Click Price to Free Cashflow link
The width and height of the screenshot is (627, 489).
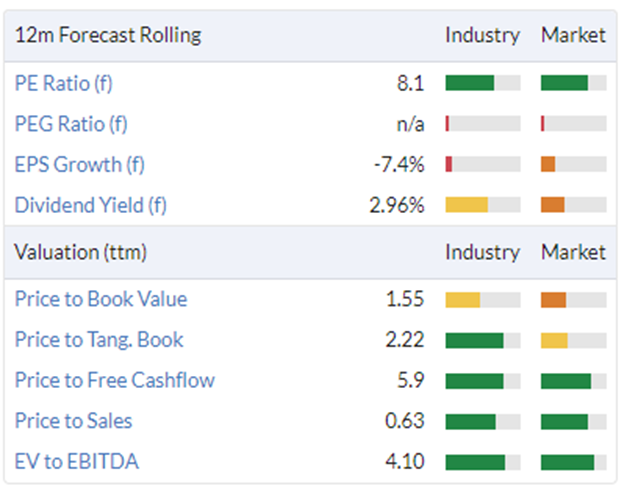(x=115, y=380)
